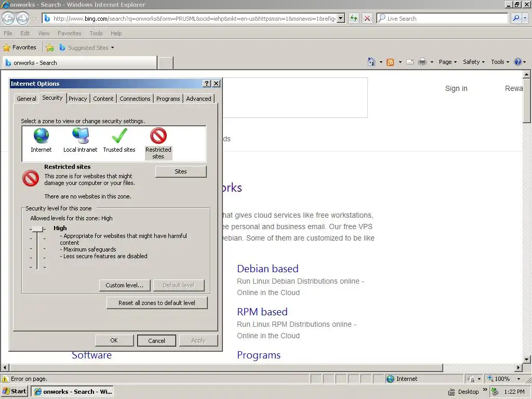
Task: Click the Custom level... button
Action: click(x=125, y=285)
